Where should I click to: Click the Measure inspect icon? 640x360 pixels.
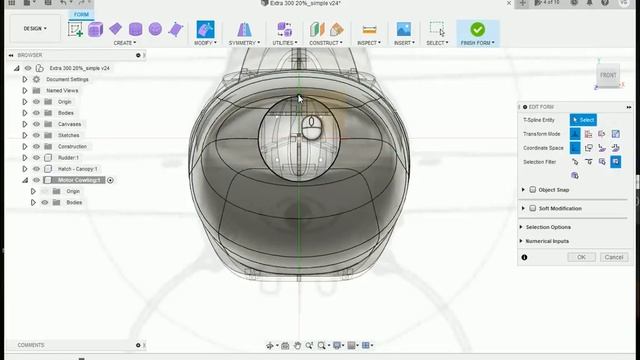coord(369,29)
